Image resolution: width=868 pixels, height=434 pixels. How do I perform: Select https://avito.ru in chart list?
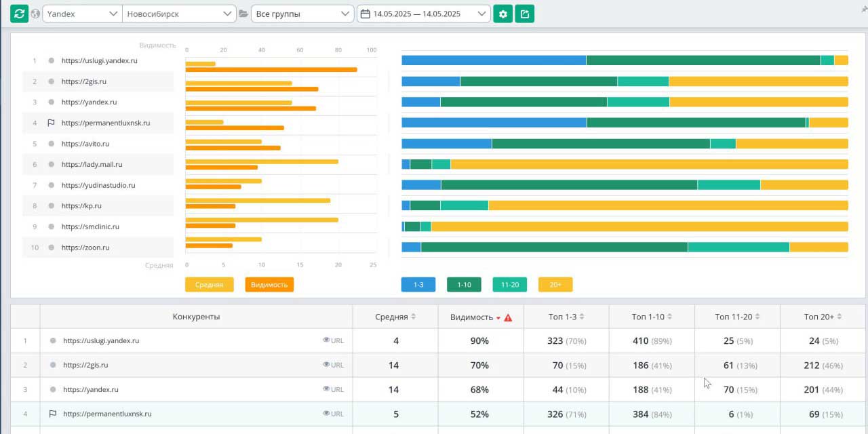pos(85,144)
